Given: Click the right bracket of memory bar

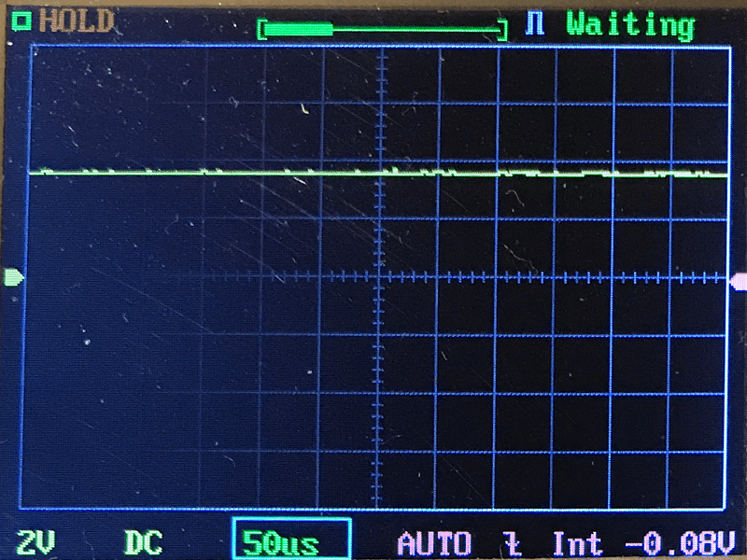Looking at the screenshot, I should pos(502,30).
